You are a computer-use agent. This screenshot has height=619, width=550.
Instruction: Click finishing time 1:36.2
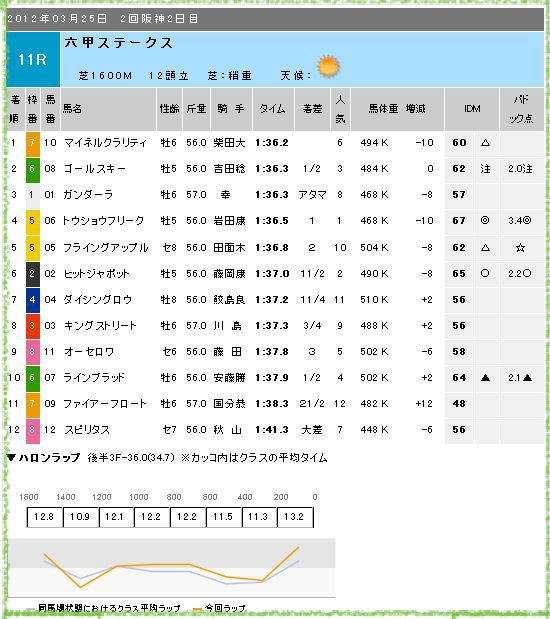pyautogui.click(x=272, y=143)
